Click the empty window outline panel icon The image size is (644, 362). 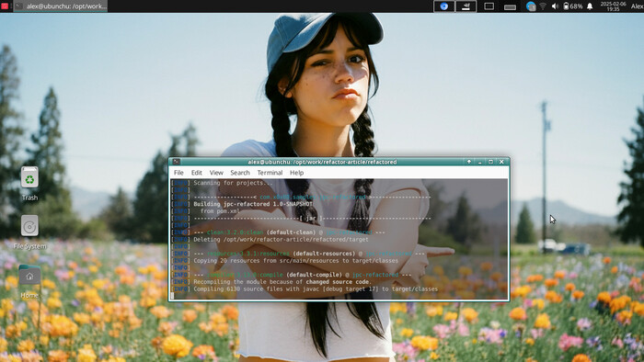coord(489,6)
